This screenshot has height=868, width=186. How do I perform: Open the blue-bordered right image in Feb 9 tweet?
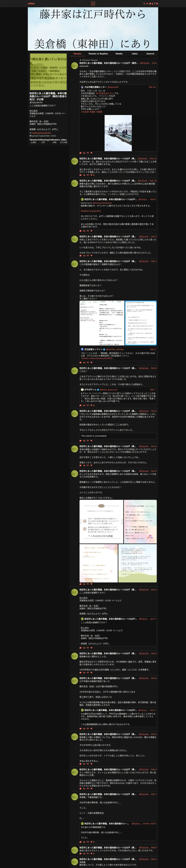(x=141, y=323)
